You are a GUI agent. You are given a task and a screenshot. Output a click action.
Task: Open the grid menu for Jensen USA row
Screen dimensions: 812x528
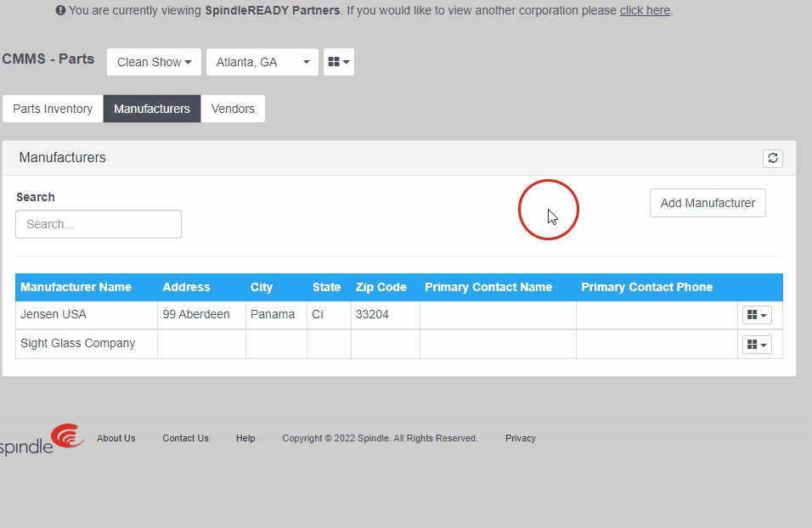pyautogui.click(x=757, y=315)
